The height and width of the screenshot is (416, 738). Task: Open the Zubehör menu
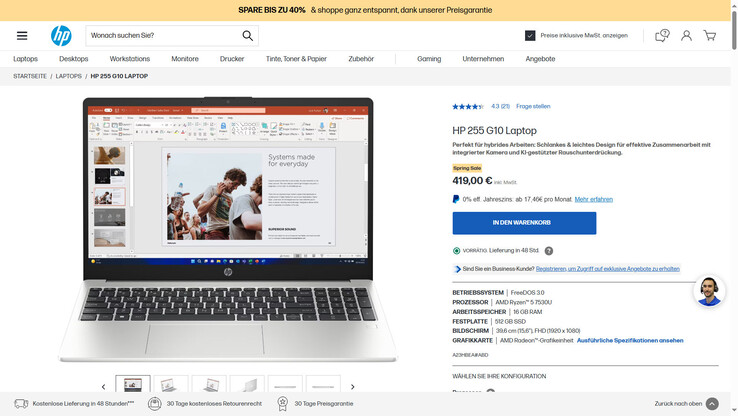(x=361, y=59)
